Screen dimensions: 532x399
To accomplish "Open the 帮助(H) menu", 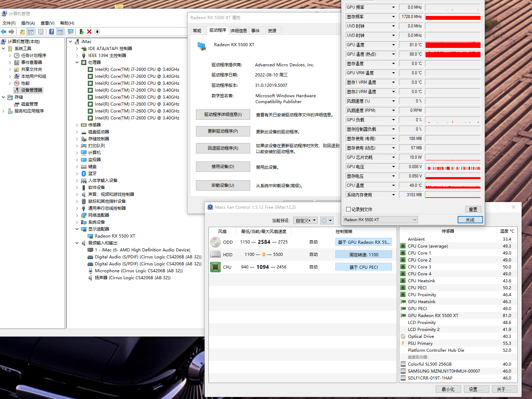I will click(67, 23).
